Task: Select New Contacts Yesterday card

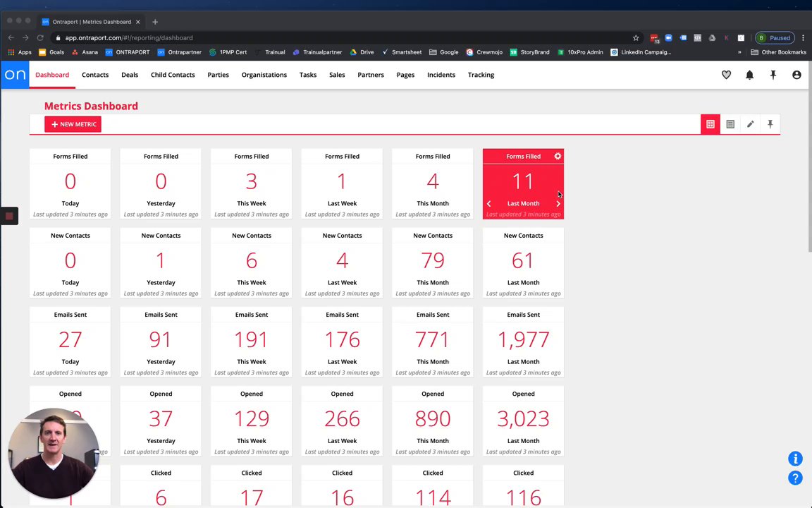Action: point(161,263)
